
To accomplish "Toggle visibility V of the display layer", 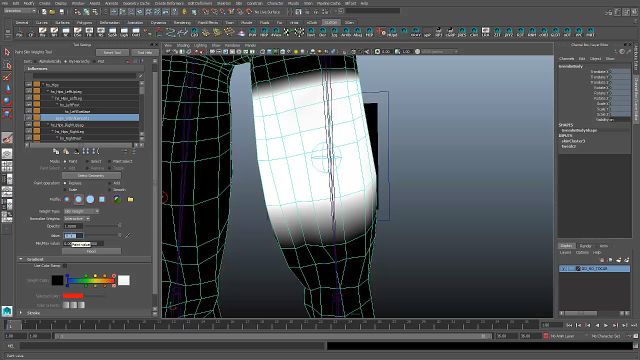I will tap(563, 269).
